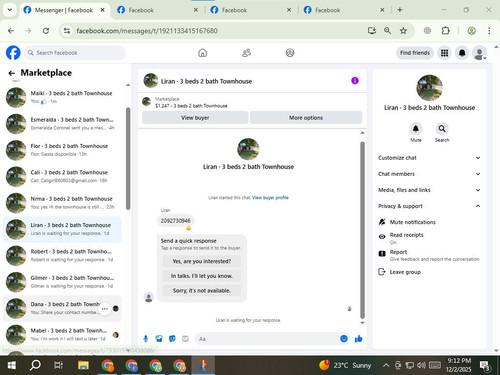
Task: Open Gilmer townhouse conversation
Action: point(62,282)
